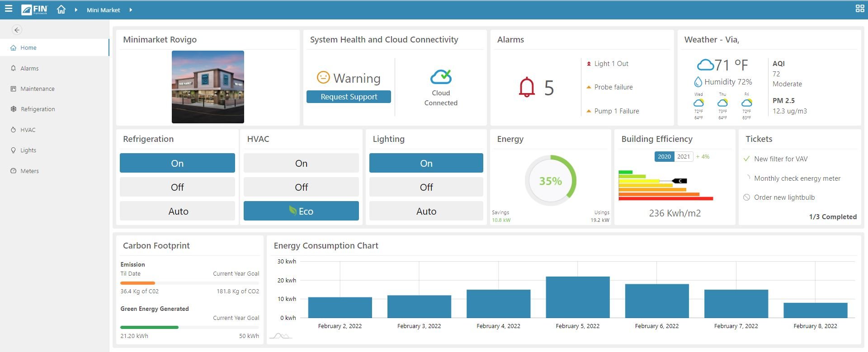868x352 pixels.
Task: Open the hamburger menu icon
Action: [9, 9]
